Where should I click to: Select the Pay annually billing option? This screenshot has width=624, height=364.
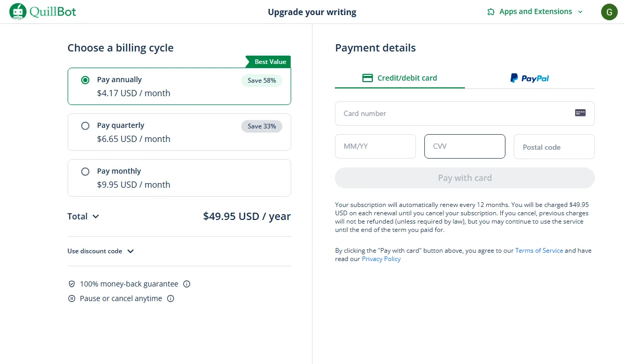[x=84, y=80]
